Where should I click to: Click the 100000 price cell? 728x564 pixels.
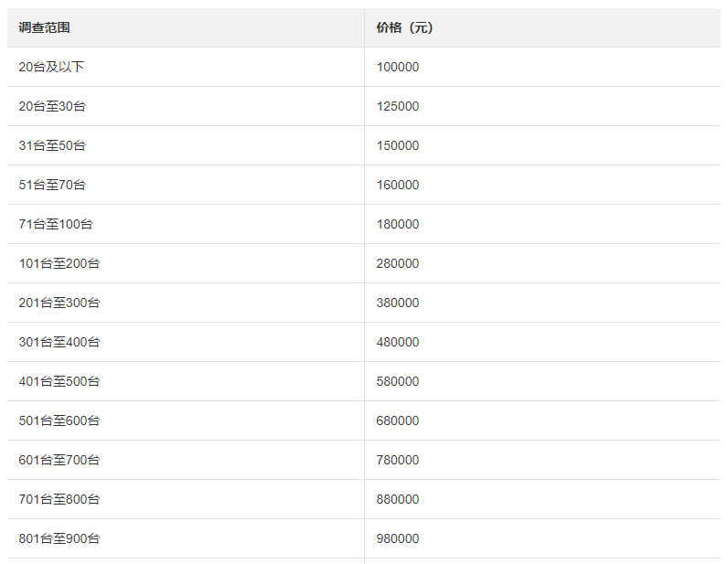[398, 67]
